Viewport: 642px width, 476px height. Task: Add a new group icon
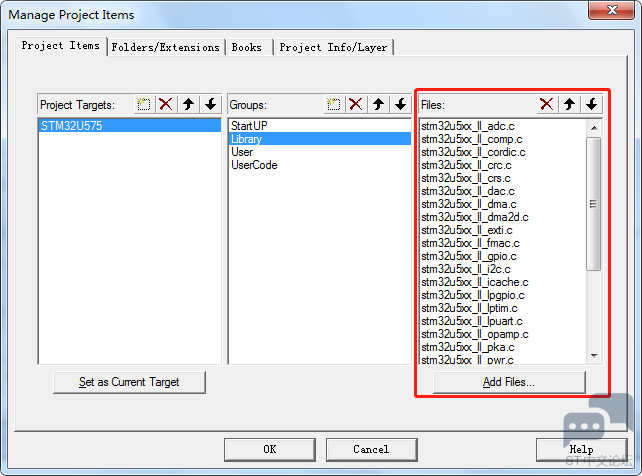click(334, 104)
